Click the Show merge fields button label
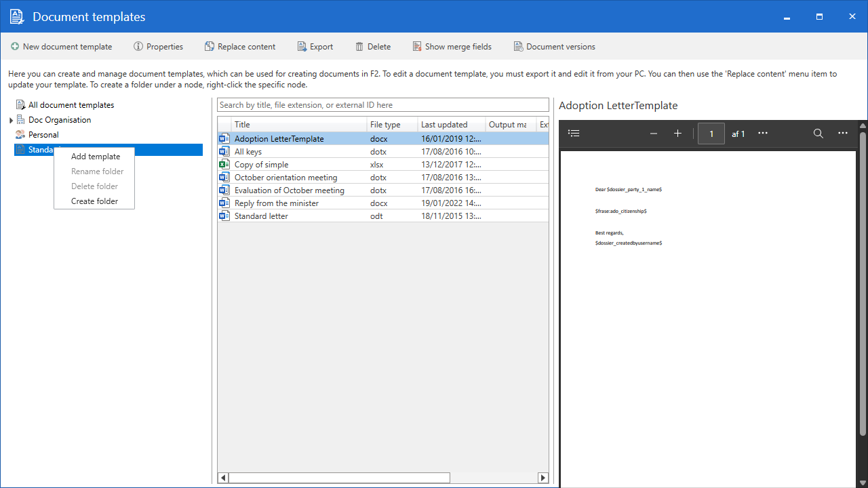The width and height of the screenshot is (868, 488). 458,47
